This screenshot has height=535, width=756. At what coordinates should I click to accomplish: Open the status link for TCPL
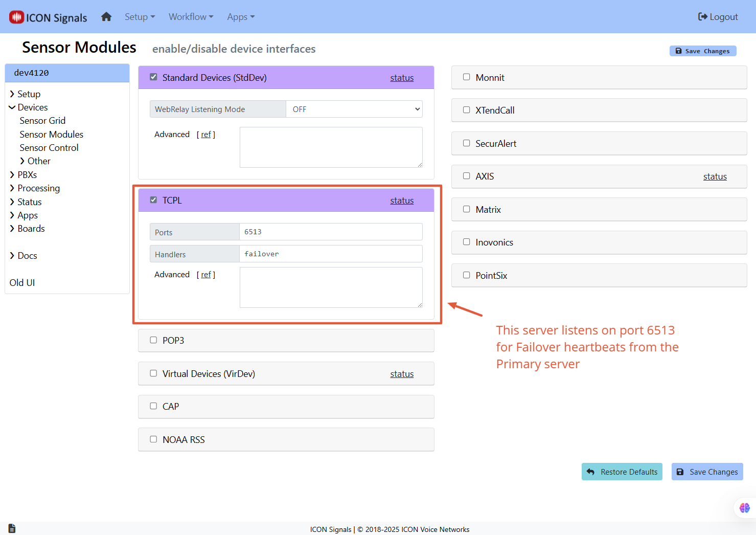pos(402,200)
